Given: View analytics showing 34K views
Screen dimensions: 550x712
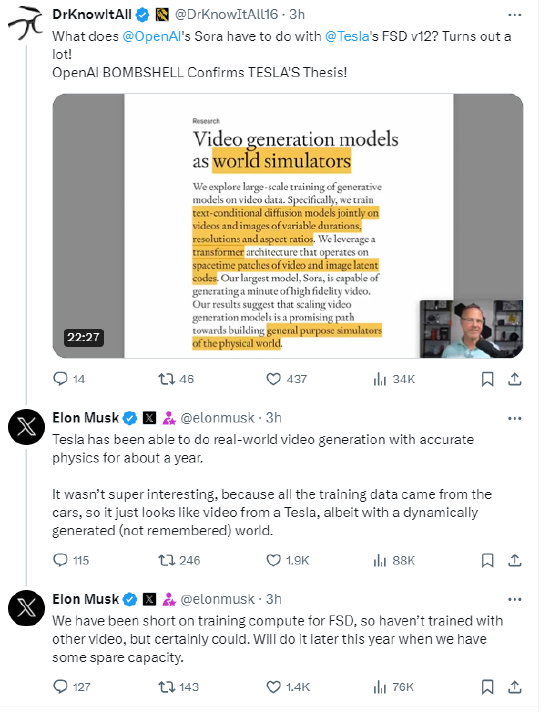Looking at the screenshot, I should pyautogui.click(x=394, y=379).
